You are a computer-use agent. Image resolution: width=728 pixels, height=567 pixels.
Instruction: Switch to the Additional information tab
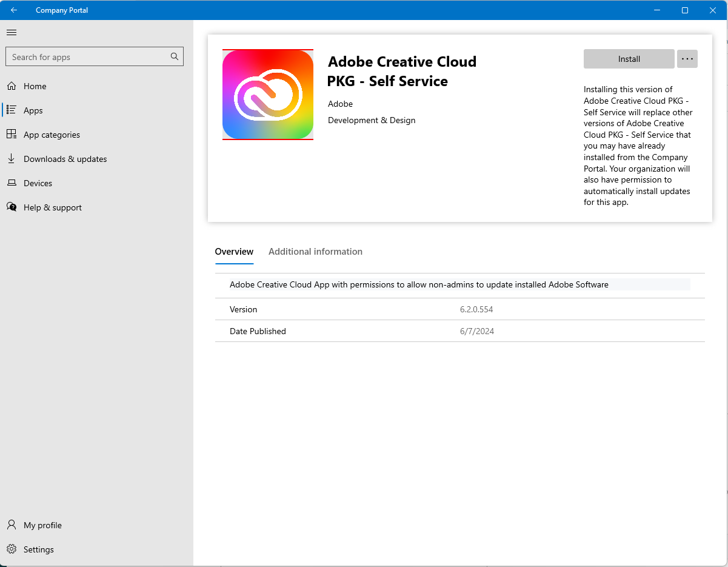point(315,252)
